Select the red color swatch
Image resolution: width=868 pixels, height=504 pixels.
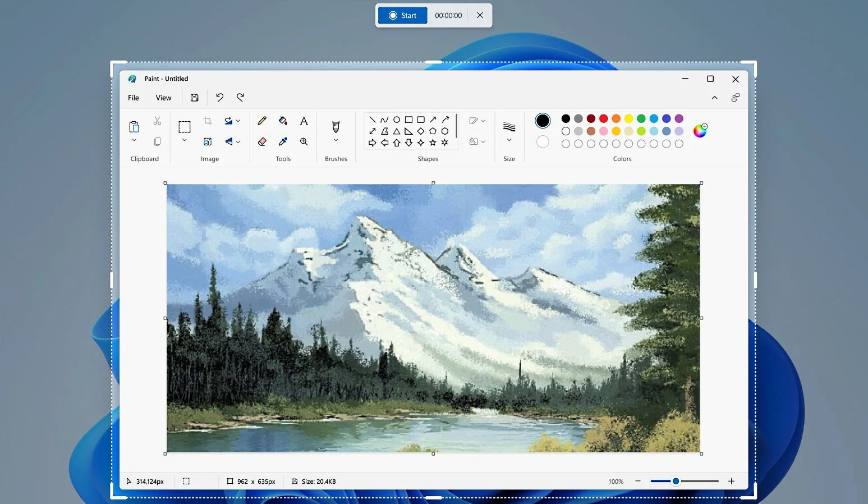pos(603,118)
